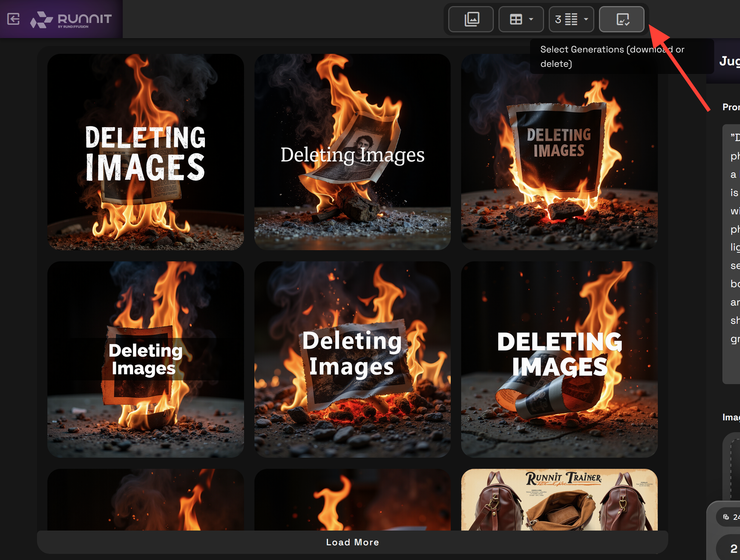Viewport: 740px width, 560px height.
Task: Open the image gallery toolbar button
Action: (471, 19)
